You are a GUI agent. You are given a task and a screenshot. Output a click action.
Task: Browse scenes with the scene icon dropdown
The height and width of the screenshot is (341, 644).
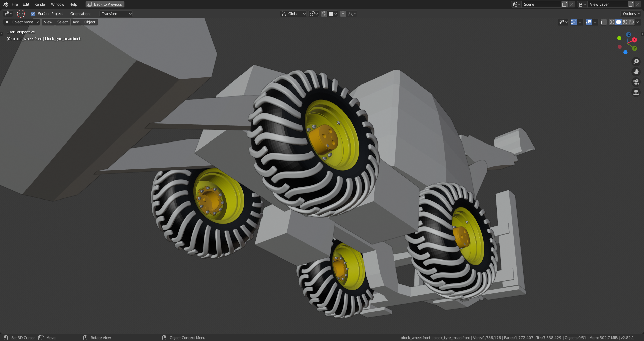point(516,4)
